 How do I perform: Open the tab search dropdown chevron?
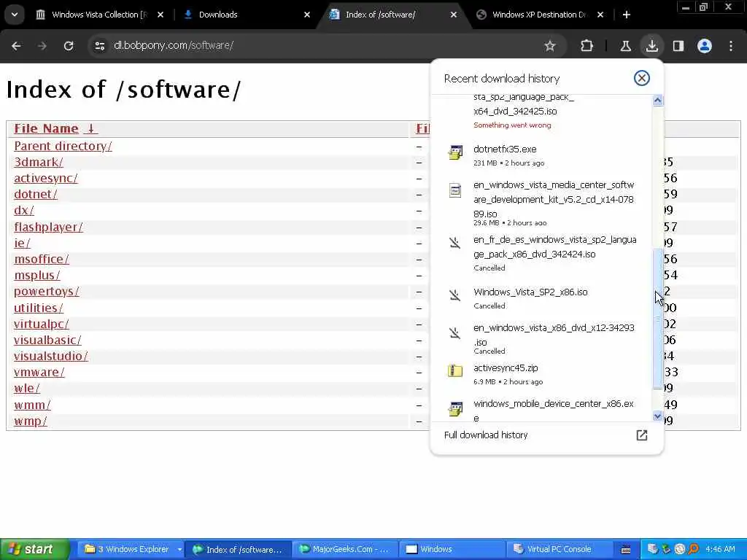[x=15, y=15]
